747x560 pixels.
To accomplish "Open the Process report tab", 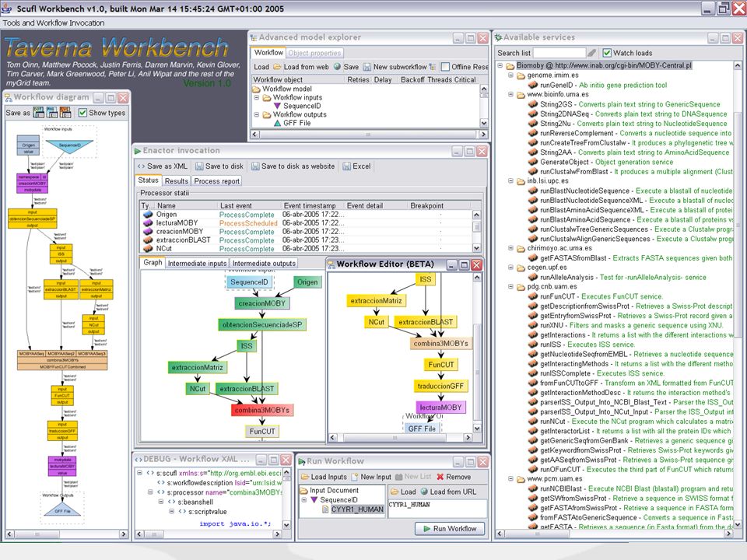I will [217, 181].
